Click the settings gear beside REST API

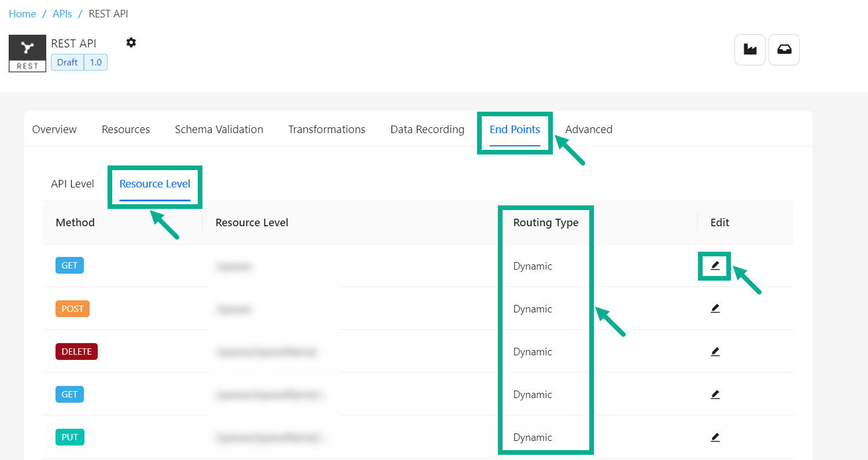click(131, 42)
